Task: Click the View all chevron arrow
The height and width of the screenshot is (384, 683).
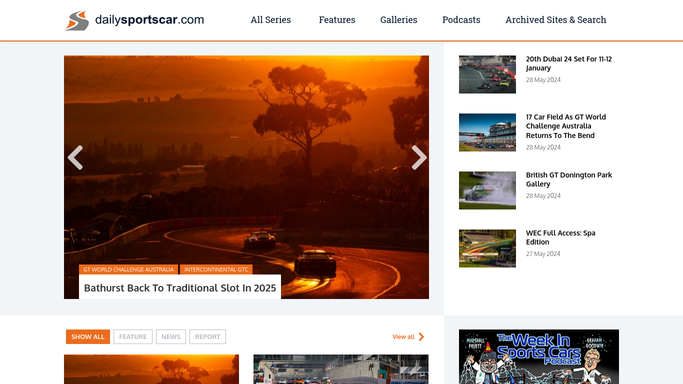Action: (421, 337)
